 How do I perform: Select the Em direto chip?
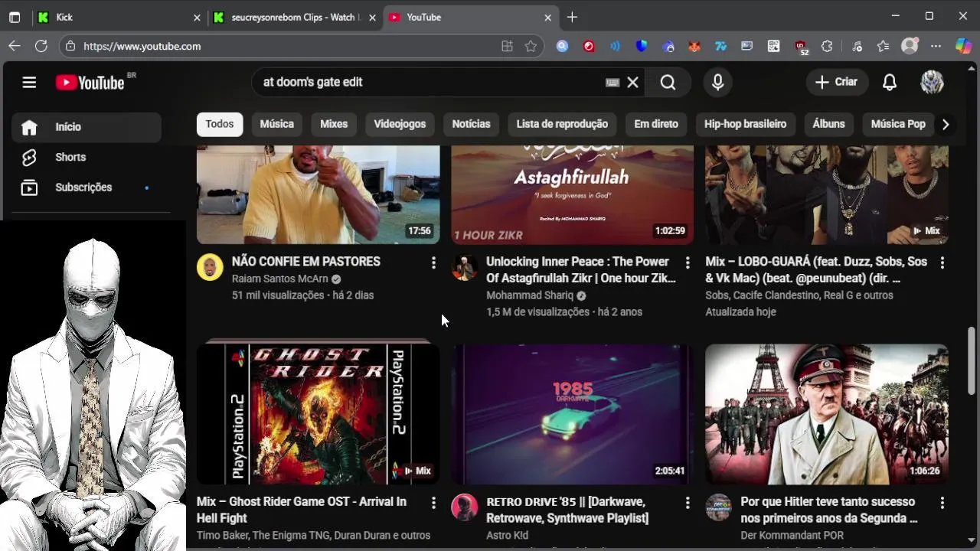[x=656, y=124]
